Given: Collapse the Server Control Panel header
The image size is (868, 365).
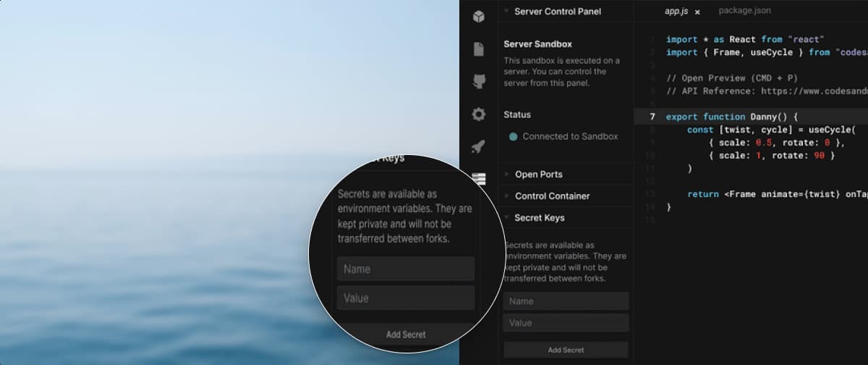Looking at the screenshot, I should click(x=557, y=12).
